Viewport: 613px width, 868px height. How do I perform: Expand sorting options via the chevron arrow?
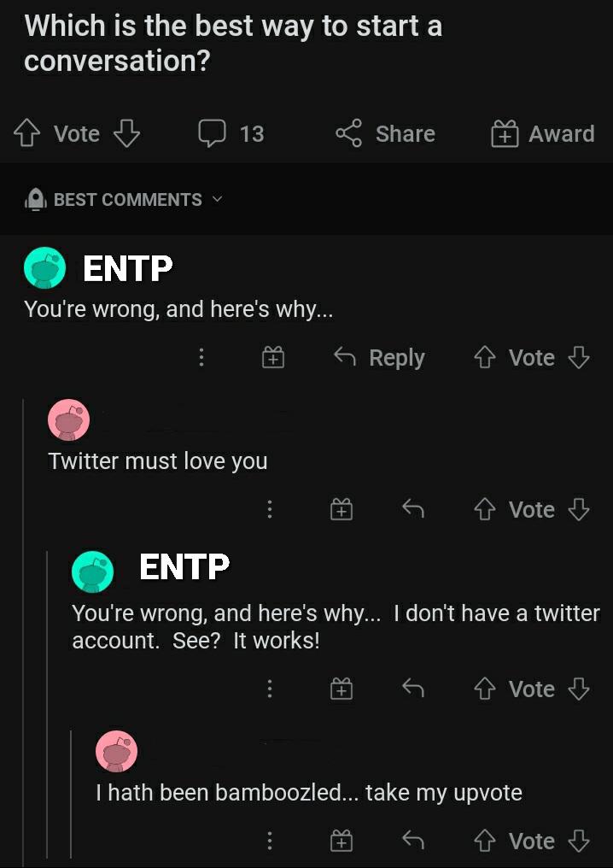pos(216,199)
